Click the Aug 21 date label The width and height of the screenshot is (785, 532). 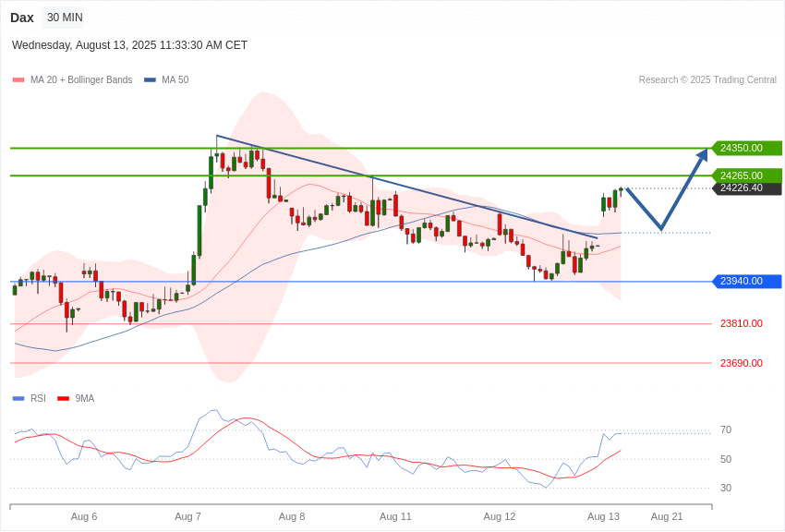tap(667, 517)
